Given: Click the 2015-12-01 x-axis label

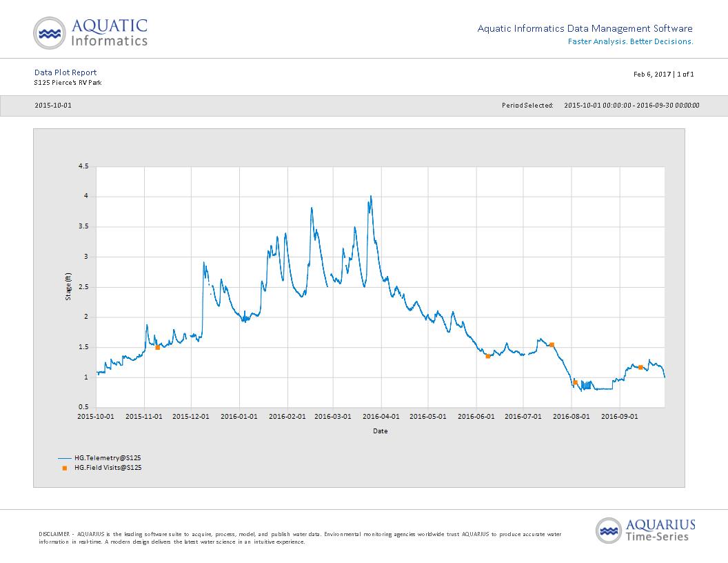Looking at the screenshot, I should pos(191,417).
